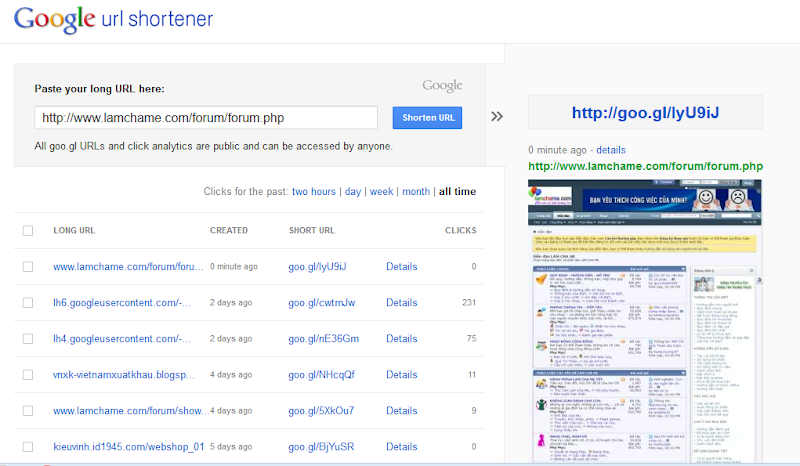Open long URL lh4.googleusercontent.com
800x466 pixels.
click(122, 338)
